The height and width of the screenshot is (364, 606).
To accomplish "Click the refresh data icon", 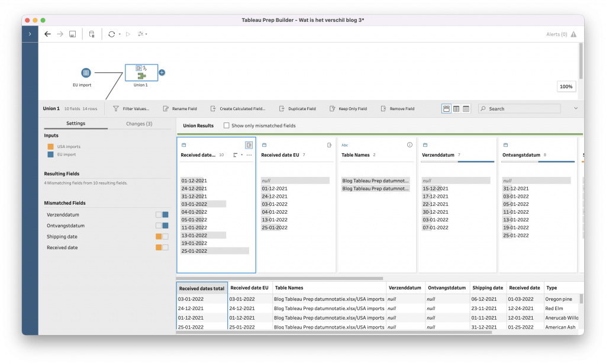I will 111,34.
